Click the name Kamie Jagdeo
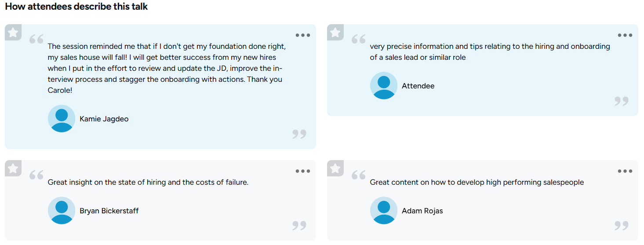 point(104,119)
